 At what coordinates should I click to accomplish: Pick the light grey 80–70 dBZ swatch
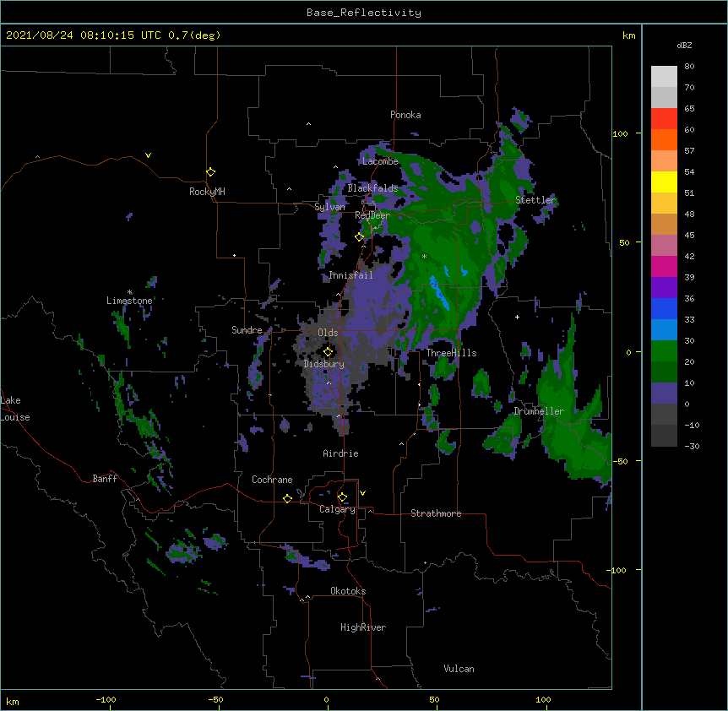click(x=664, y=77)
